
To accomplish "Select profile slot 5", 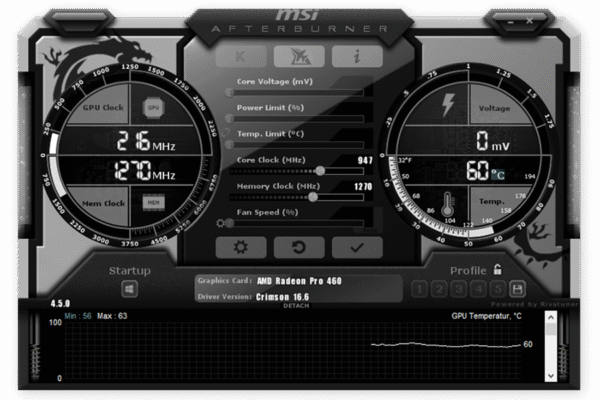I will pos(498,289).
